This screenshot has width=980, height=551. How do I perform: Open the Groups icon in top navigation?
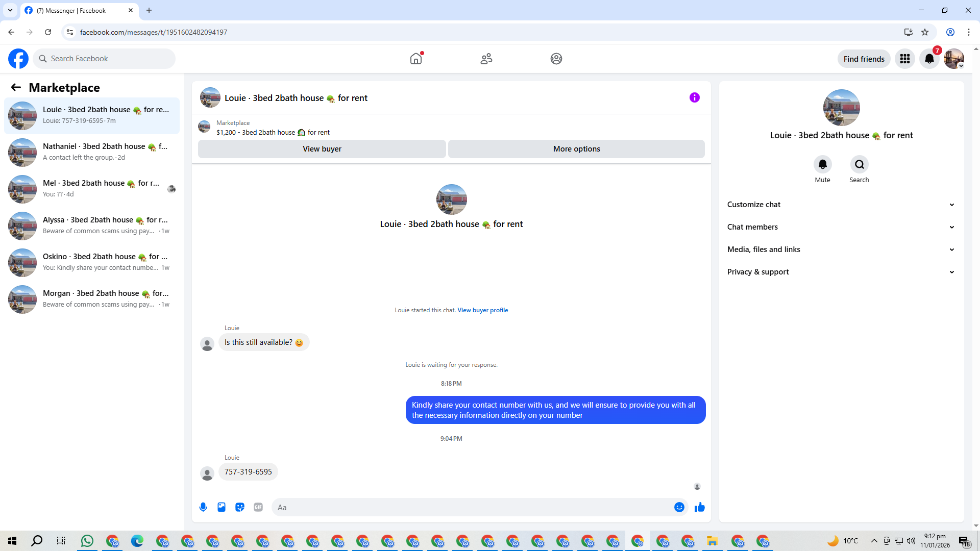[x=556, y=59]
